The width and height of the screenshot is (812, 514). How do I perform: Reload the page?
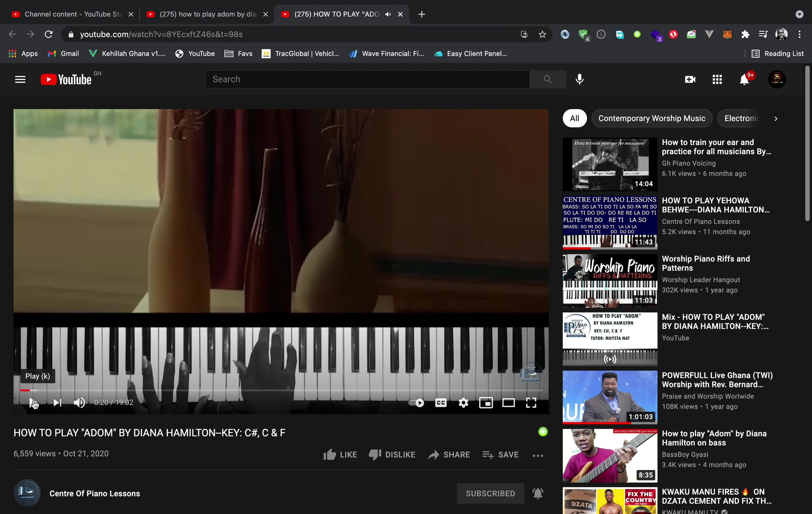click(48, 34)
